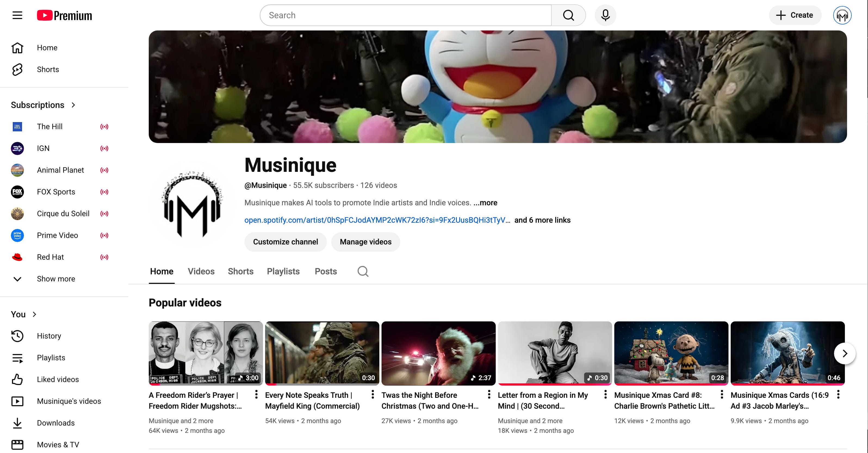Search within channel using magnifier icon
Viewport: 868px width, 453px height.
point(362,271)
